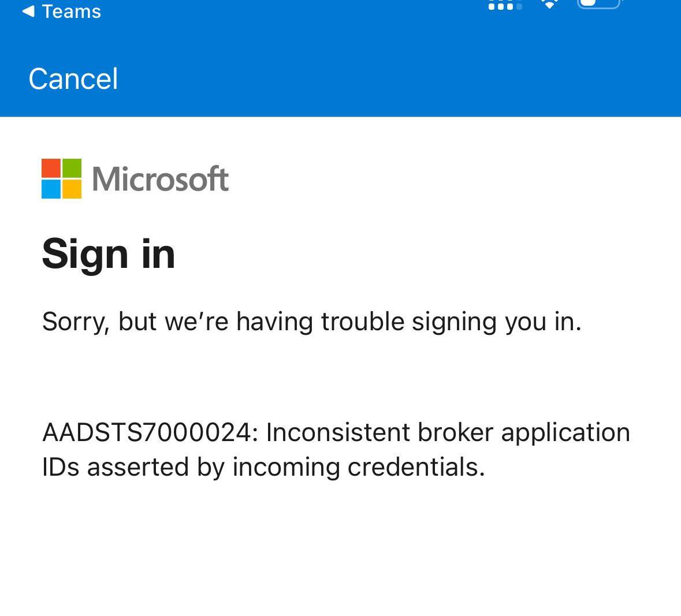Select the red square of the Microsoft logo

[x=50, y=169]
